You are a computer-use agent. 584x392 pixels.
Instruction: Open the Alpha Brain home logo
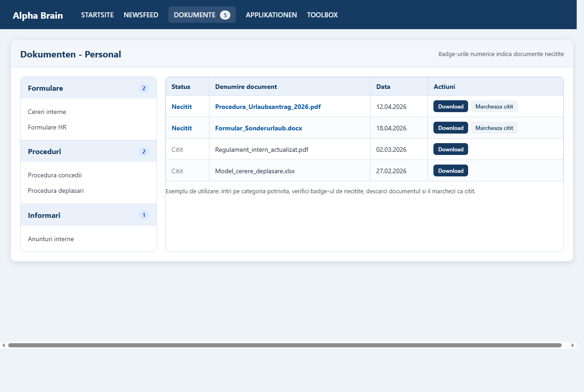(38, 15)
